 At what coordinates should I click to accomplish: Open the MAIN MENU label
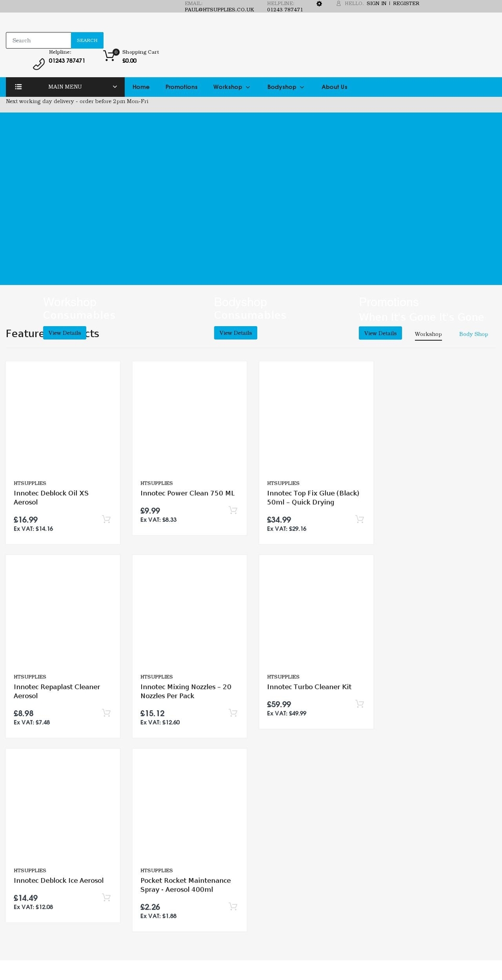[65, 87]
